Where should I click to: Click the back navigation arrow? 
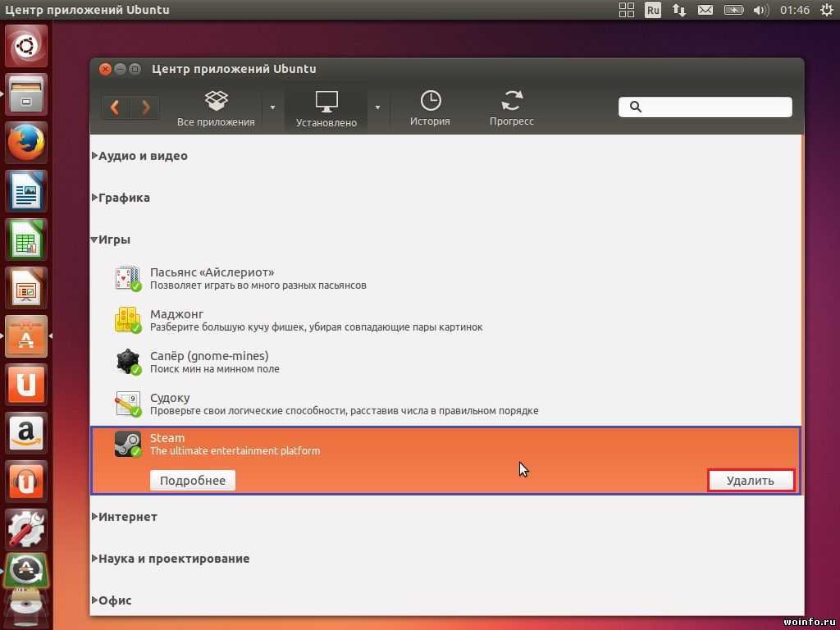(x=115, y=107)
